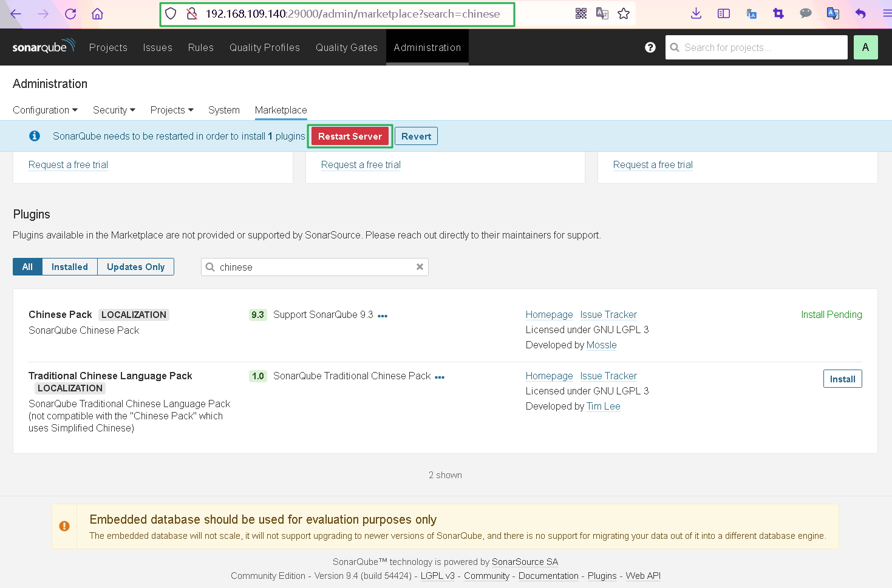Open the Projects administration dropdown

[x=172, y=110]
